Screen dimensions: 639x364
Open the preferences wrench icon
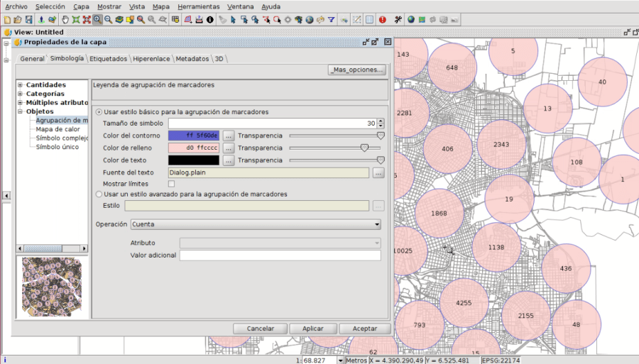tap(398, 20)
